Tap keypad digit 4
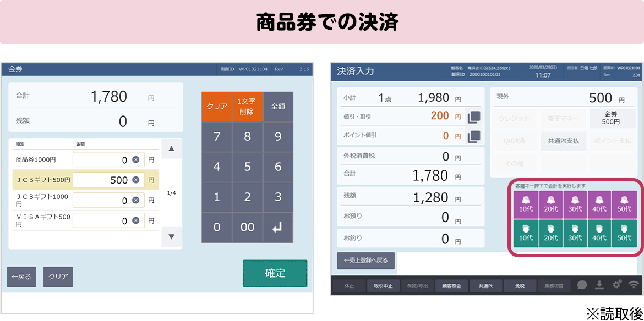The width and height of the screenshot is (644, 321). click(x=217, y=167)
